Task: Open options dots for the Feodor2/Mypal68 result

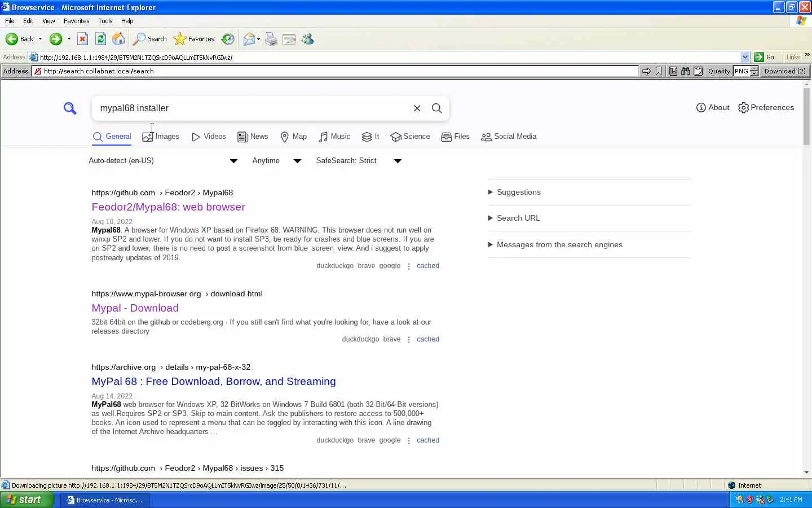Action: pyautogui.click(x=409, y=266)
